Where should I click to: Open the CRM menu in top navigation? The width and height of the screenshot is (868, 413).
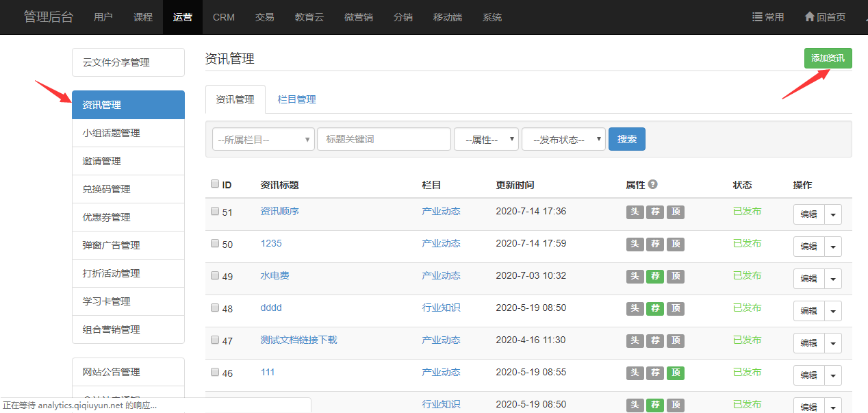(223, 17)
